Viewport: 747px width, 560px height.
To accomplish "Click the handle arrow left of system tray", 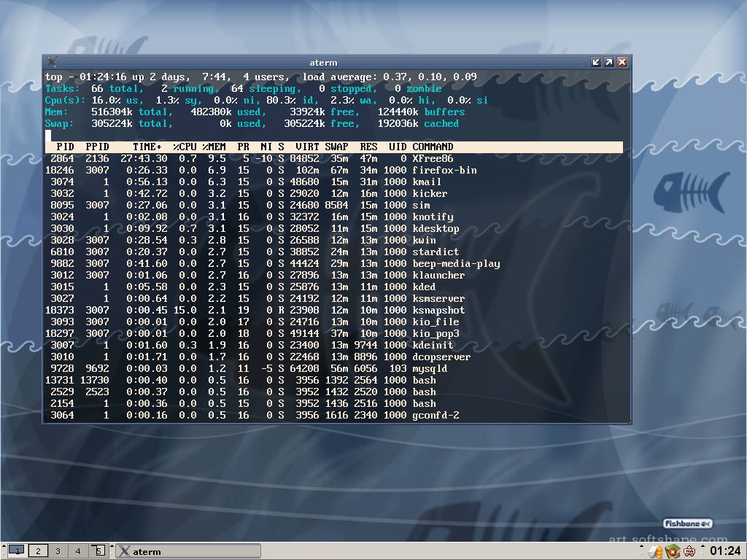I will pyautogui.click(x=640, y=547).
